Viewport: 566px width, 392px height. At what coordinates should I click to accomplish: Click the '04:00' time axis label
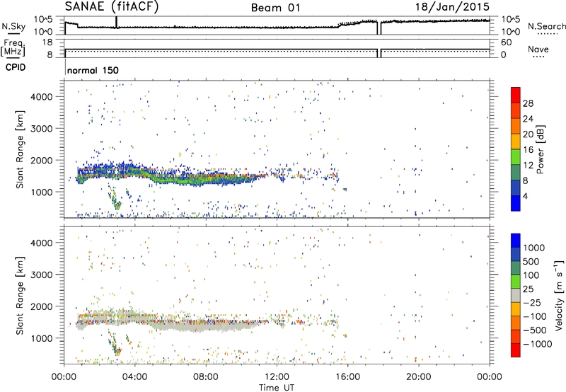pos(135,377)
